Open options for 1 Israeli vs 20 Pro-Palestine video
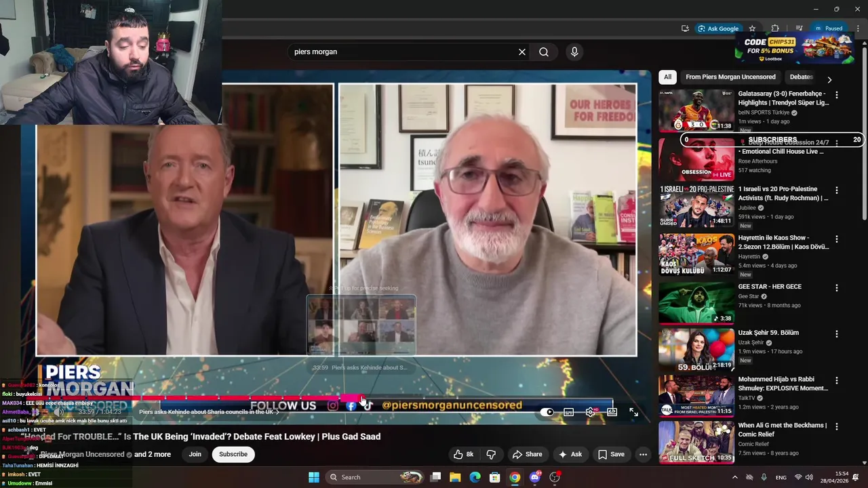Viewport: 868px width, 488px height. [x=836, y=190]
